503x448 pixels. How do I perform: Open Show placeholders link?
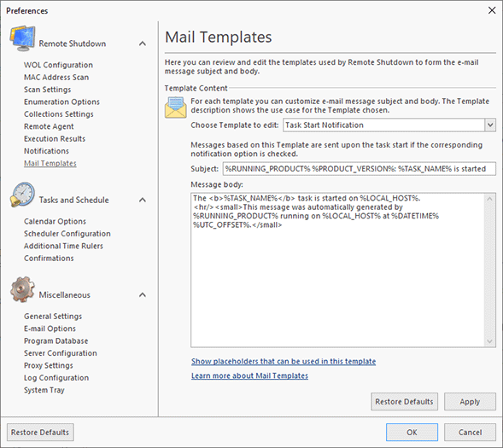point(284,362)
